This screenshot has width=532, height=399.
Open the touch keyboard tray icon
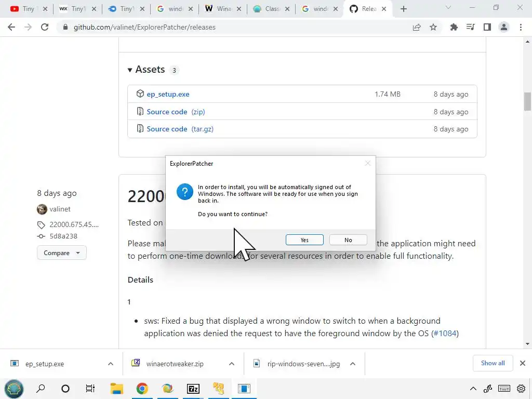[x=504, y=389]
